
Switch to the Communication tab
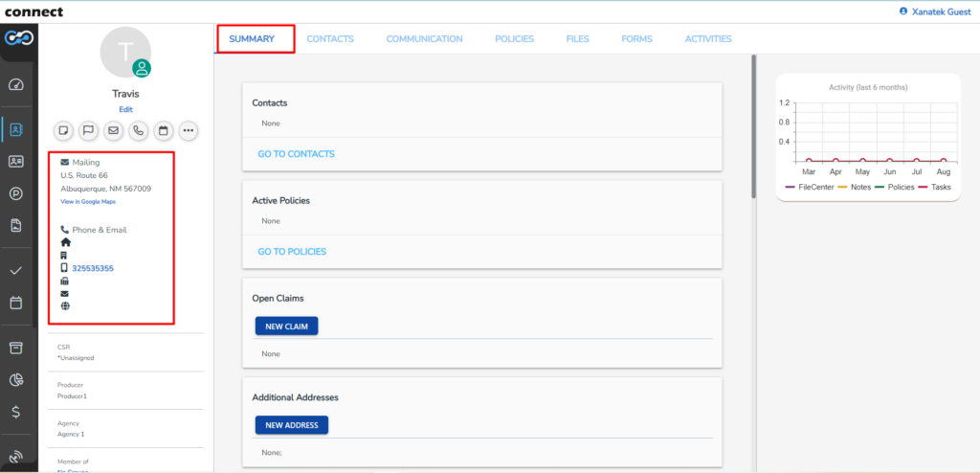pos(424,39)
